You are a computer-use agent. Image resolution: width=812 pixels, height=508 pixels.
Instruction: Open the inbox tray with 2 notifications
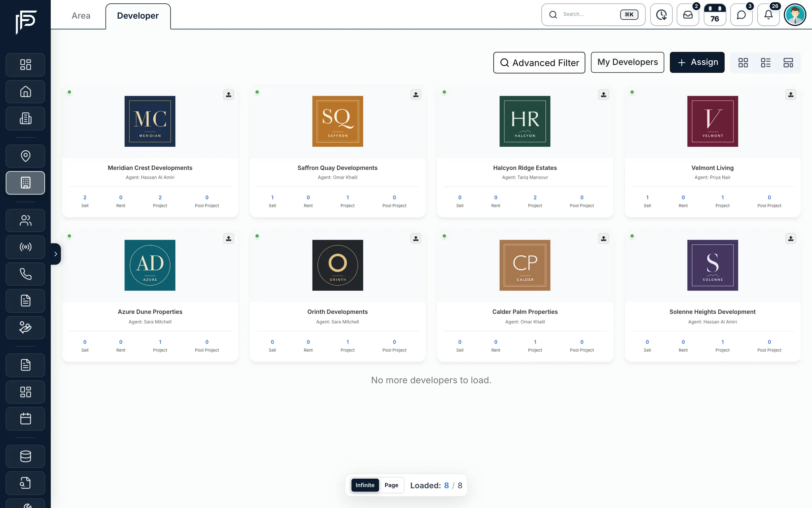click(x=688, y=15)
